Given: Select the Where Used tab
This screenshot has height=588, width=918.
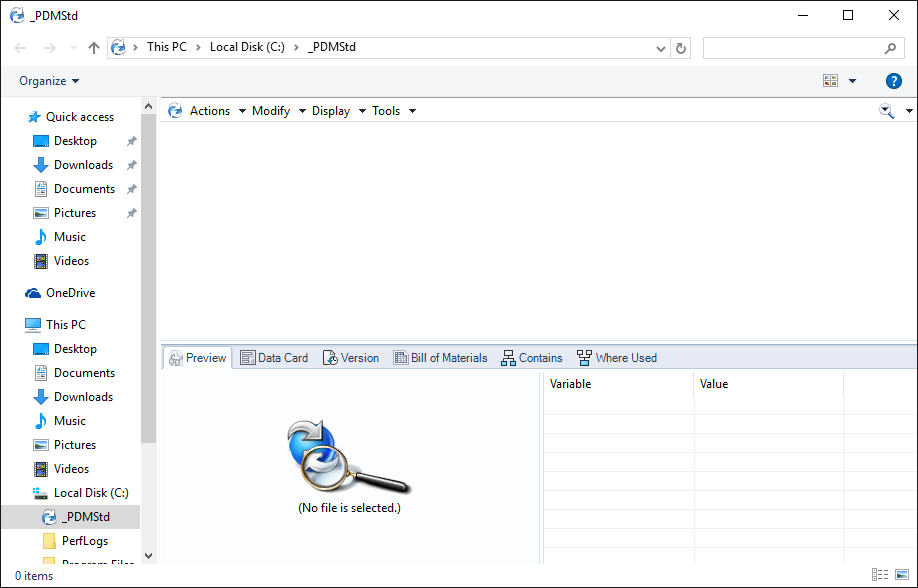Looking at the screenshot, I should (617, 358).
